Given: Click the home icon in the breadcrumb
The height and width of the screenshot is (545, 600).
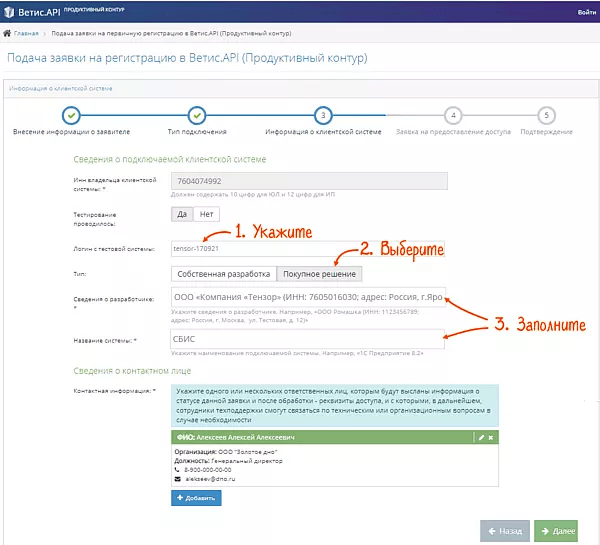Looking at the screenshot, I should coord(8,33).
